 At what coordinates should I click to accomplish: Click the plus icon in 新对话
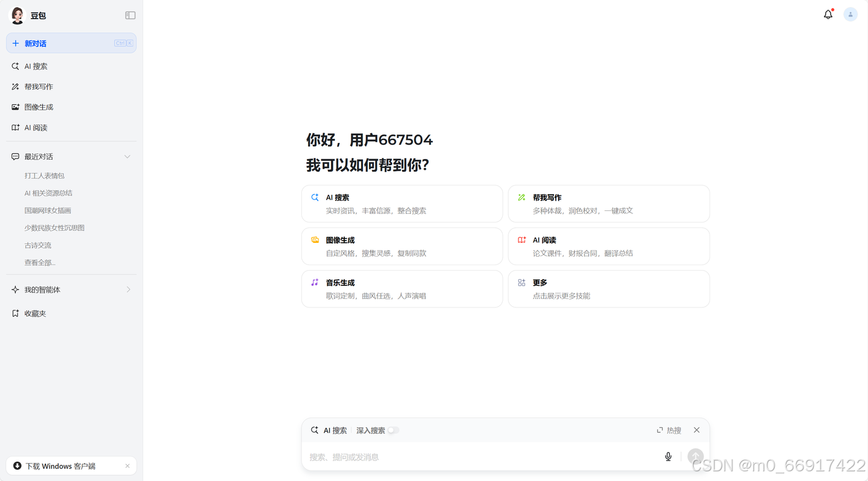tap(16, 43)
